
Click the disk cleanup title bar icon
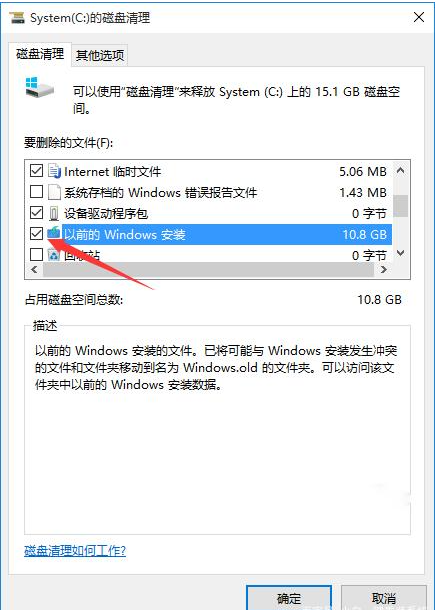[x=17, y=18]
